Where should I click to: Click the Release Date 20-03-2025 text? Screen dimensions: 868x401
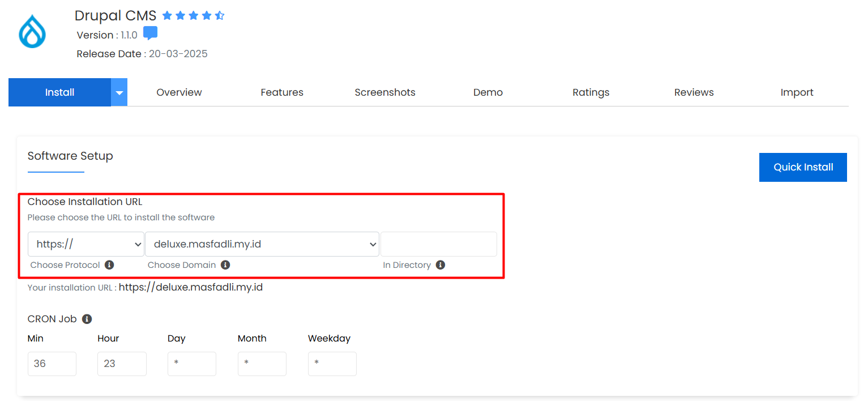pos(142,54)
